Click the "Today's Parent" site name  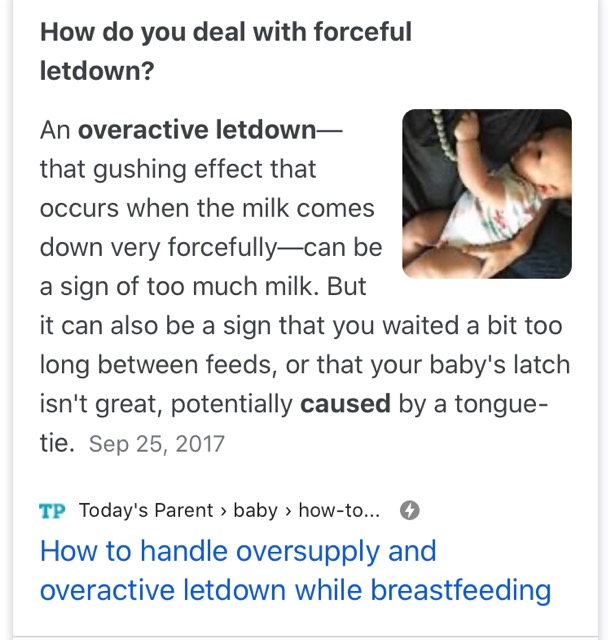(146, 511)
